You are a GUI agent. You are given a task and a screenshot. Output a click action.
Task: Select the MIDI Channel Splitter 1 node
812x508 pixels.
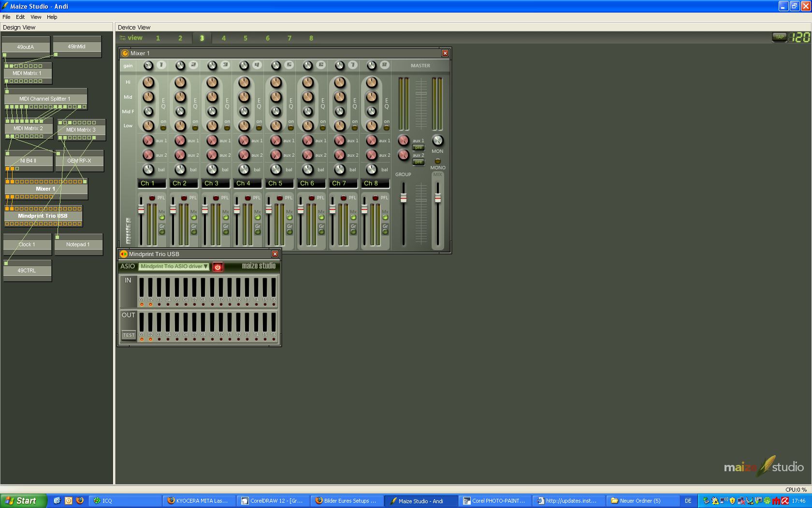46,99
